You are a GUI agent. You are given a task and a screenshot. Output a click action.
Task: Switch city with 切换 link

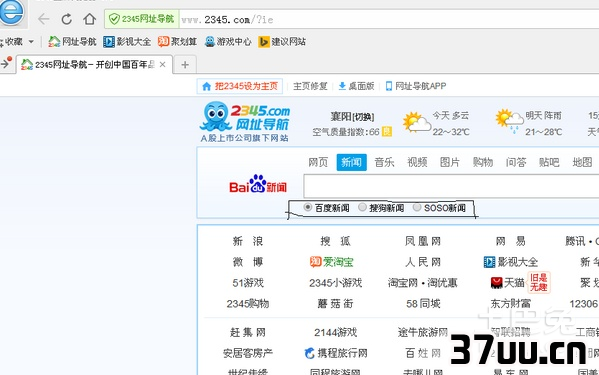point(363,117)
